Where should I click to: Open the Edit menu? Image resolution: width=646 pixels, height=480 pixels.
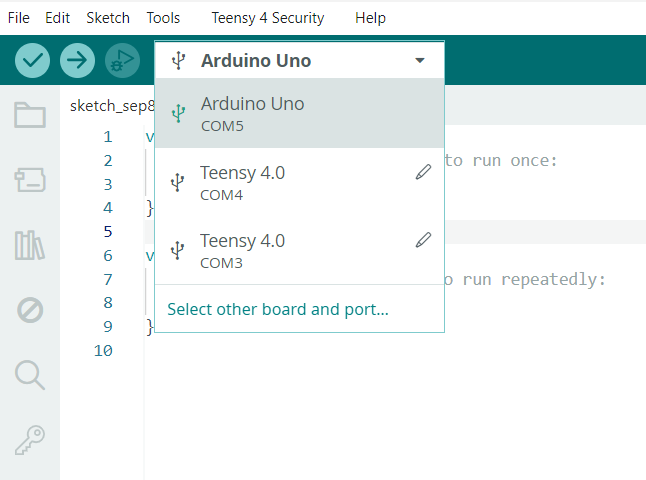57,18
